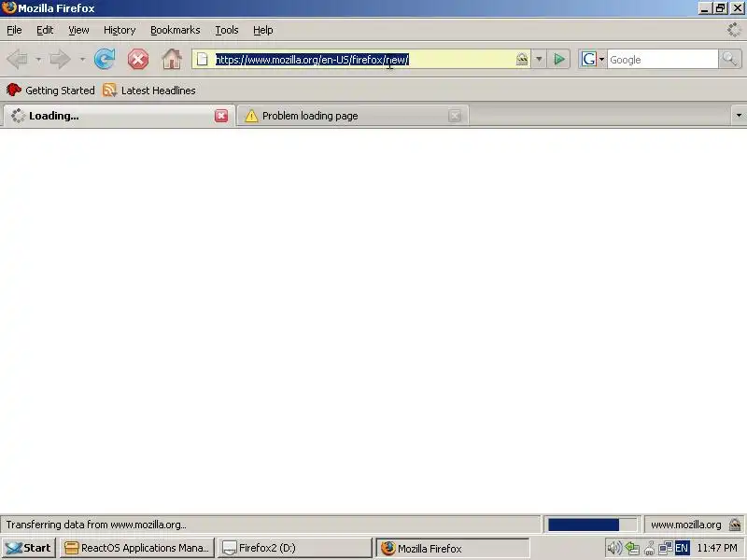
Task: Expand the address bar history dropdown
Action: point(539,60)
